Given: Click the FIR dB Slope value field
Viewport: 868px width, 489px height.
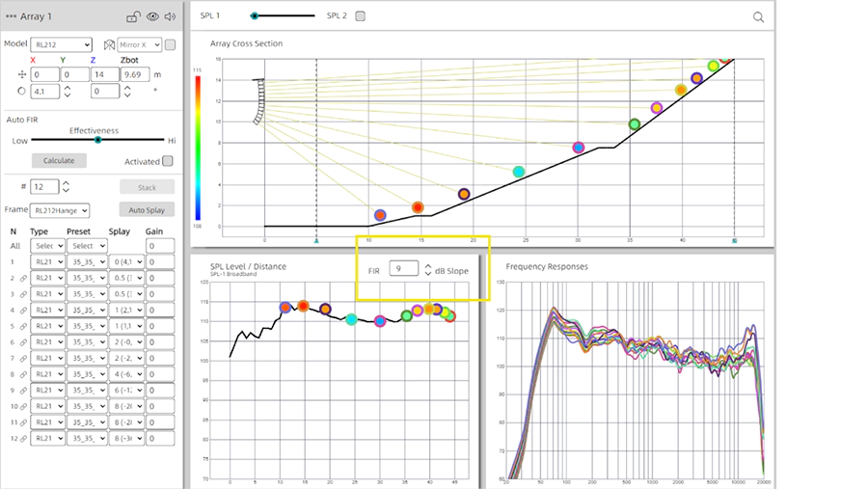Looking at the screenshot, I should coord(404,270).
